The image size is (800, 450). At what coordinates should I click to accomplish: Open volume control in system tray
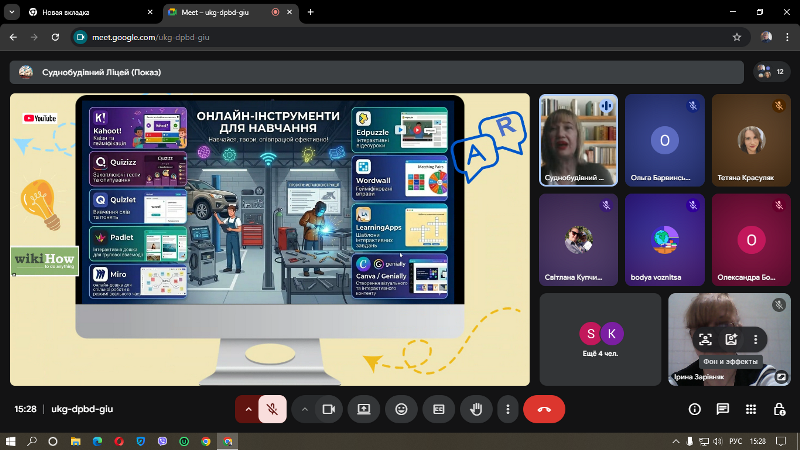pyautogui.click(x=718, y=441)
